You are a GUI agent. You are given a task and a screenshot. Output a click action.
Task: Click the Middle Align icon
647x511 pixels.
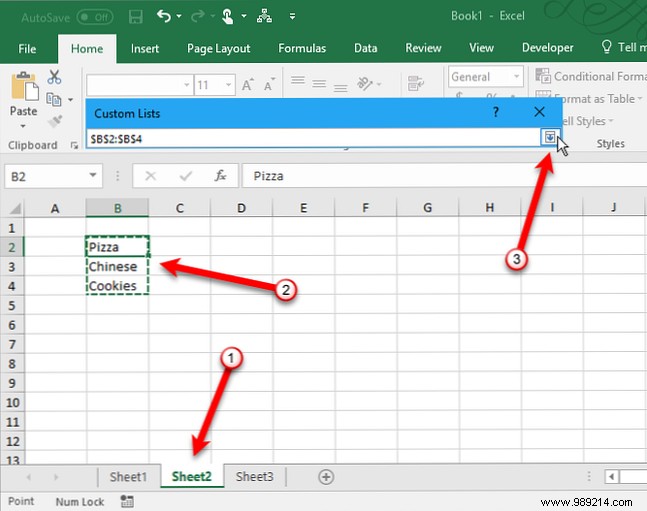(319, 84)
